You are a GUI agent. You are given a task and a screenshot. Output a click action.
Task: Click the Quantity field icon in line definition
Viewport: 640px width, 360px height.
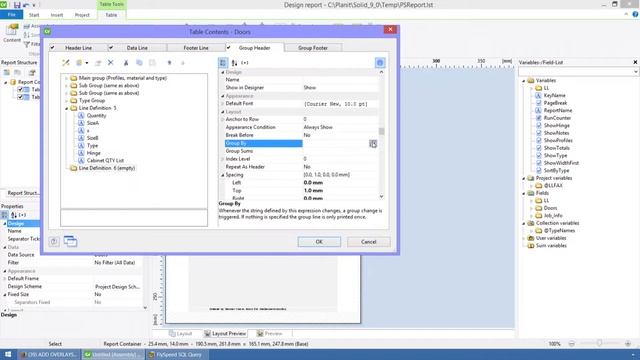click(81, 116)
